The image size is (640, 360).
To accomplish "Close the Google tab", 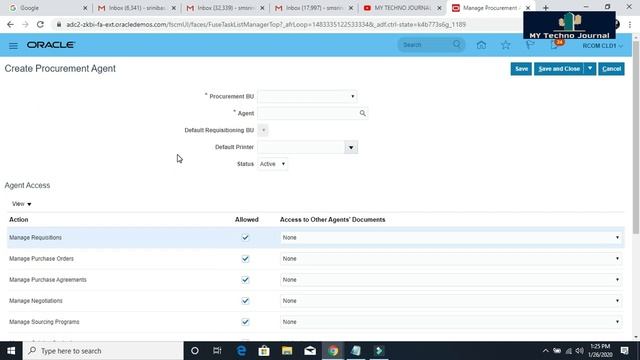I will coord(85,8).
